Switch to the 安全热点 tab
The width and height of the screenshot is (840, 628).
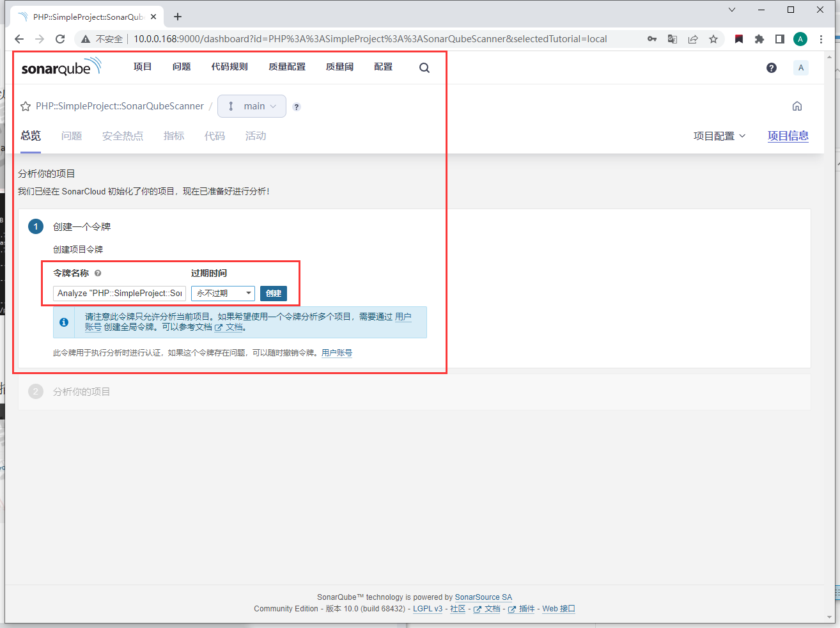point(123,136)
